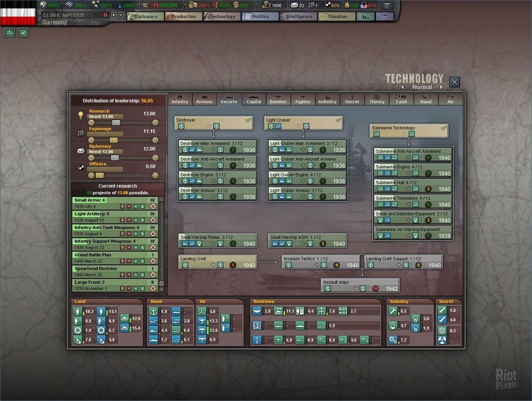The height and width of the screenshot is (401, 532).
Task: Toggle the triangle map button below the flag
Action: [10, 32]
